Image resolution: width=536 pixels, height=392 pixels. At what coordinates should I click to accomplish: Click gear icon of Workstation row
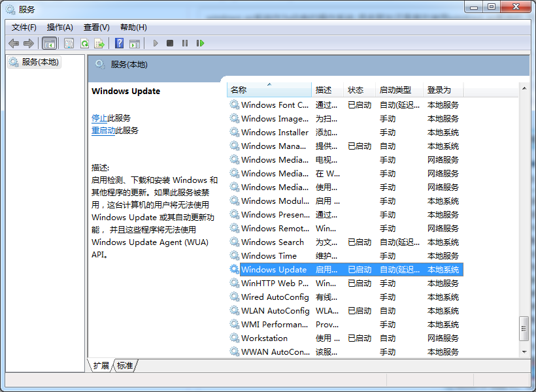click(x=234, y=338)
